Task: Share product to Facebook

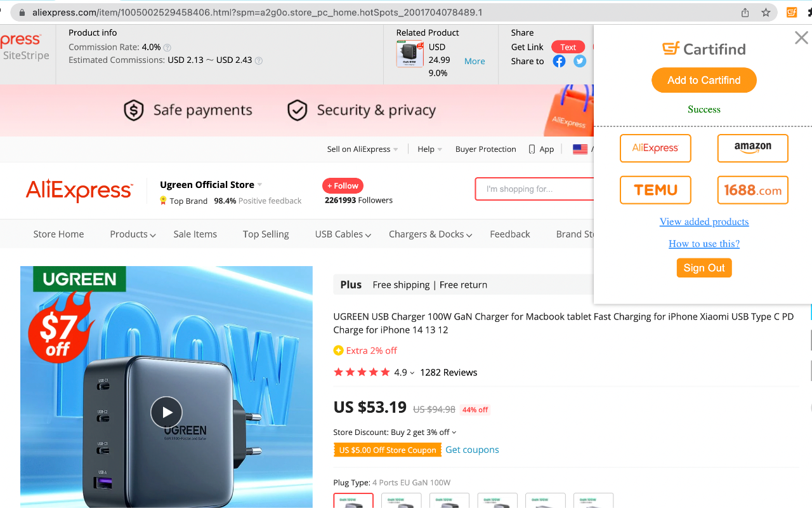Action: coord(558,61)
